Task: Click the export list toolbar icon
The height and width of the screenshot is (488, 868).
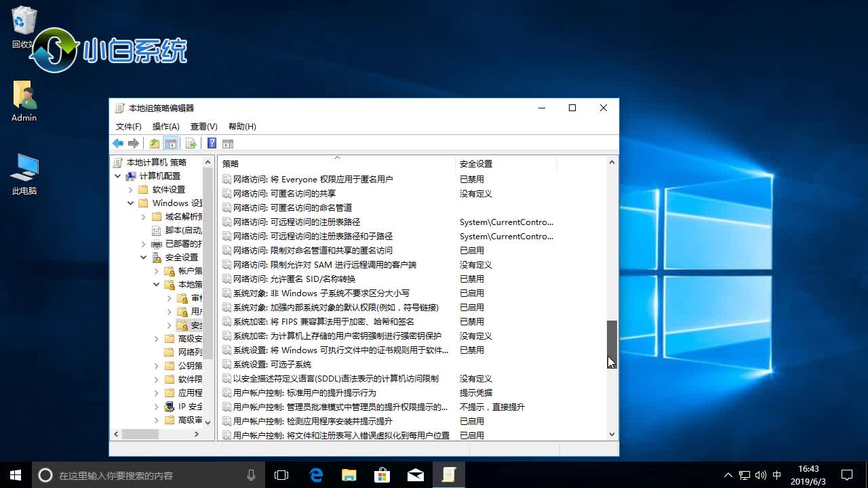Action: tap(191, 143)
